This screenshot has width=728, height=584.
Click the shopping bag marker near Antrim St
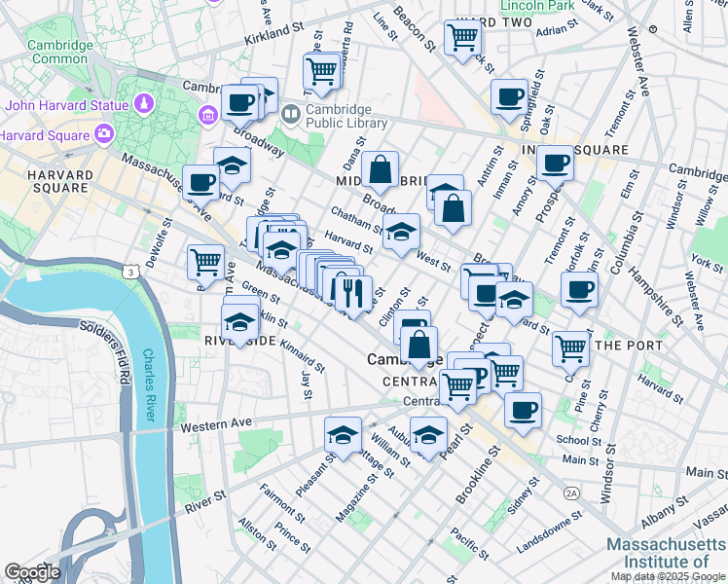[453, 211]
